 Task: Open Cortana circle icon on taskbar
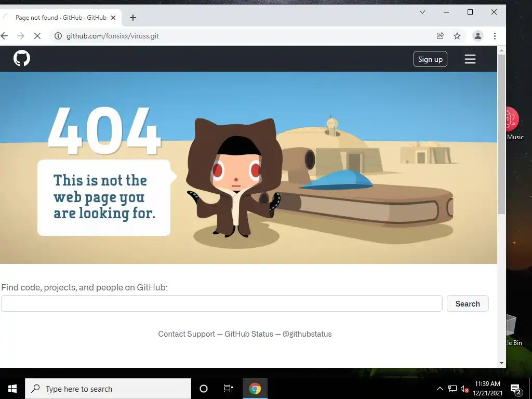(x=204, y=389)
